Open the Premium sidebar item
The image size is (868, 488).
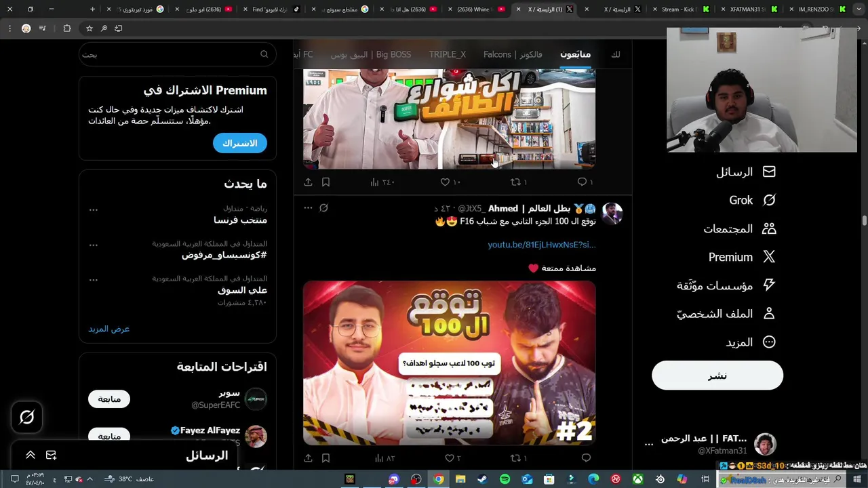click(742, 258)
